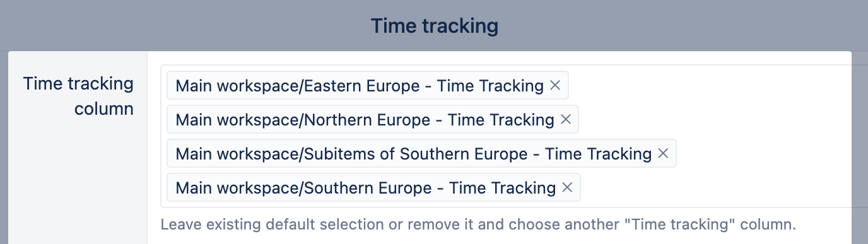Remove the Southern Europe - Time Tracking tag
Image resolution: width=868 pixels, height=244 pixels.
(x=567, y=187)
